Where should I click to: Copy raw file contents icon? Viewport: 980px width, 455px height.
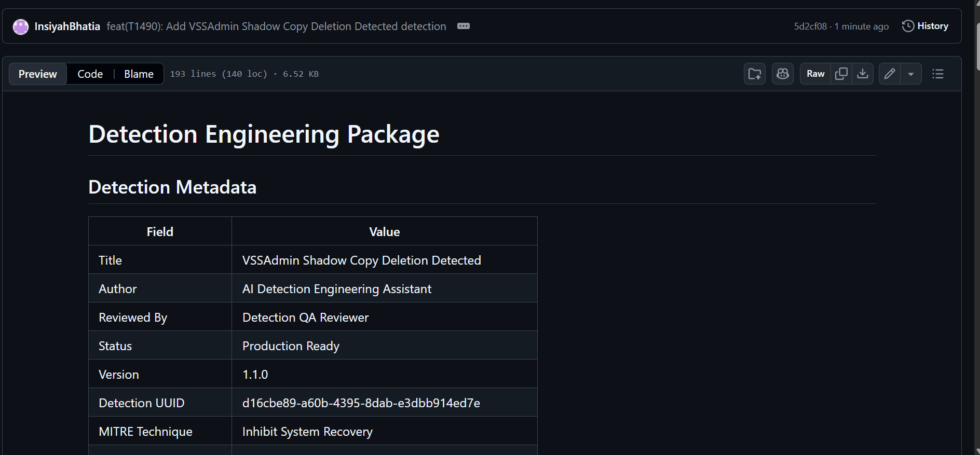(x=841, y=74)
